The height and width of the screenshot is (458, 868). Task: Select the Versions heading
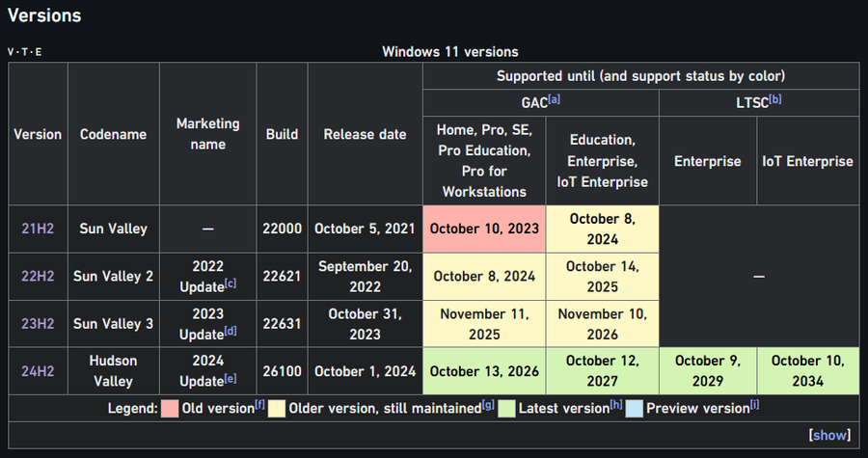point(44,15)
